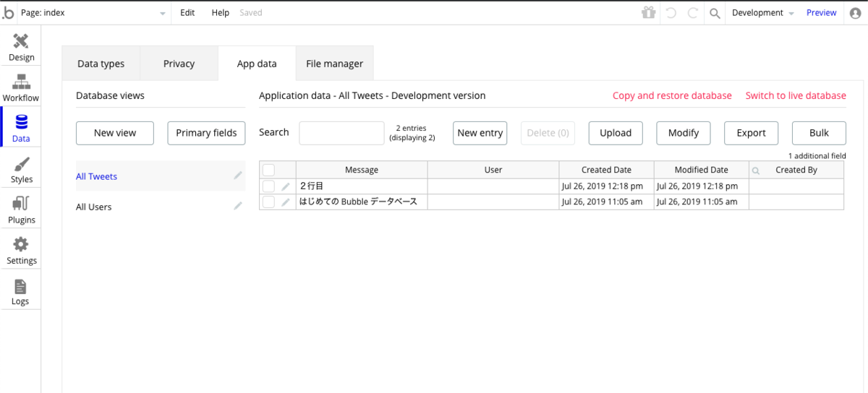Click the Modify button
Image resolution: width=868 pixels, height=393 pixels.
tap(684, 133)
